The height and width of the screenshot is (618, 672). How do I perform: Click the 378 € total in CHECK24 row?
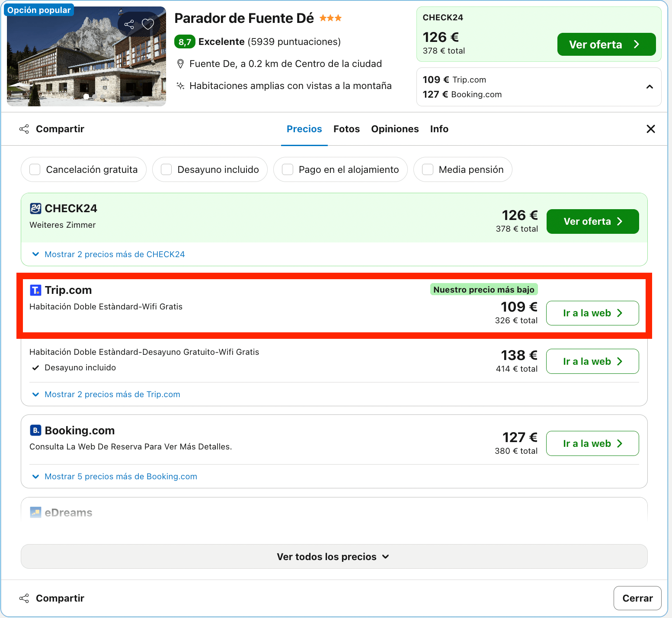pos(517,229)
